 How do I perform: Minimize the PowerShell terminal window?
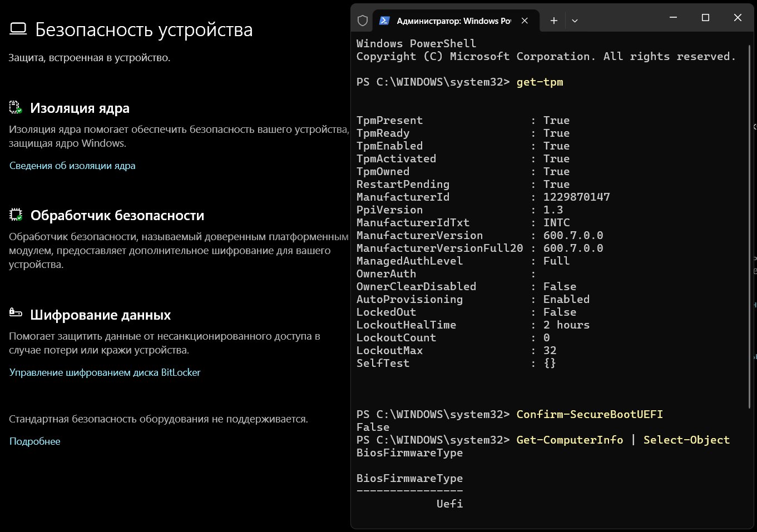tap(674, 18)
